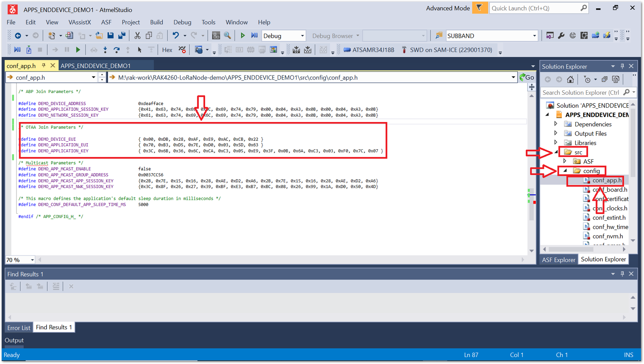Expand the ASF folder node
Screen dimensions: 644x364
point(565,161)
